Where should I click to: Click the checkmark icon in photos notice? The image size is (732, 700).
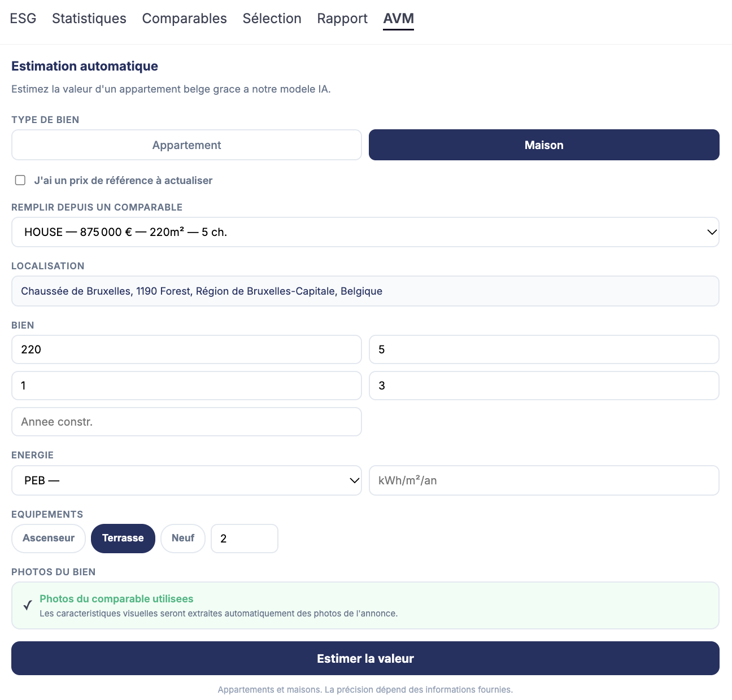[27, 606]
